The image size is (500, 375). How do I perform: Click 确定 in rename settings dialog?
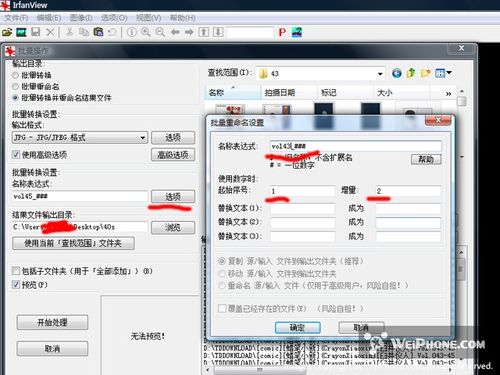point(298,327)
